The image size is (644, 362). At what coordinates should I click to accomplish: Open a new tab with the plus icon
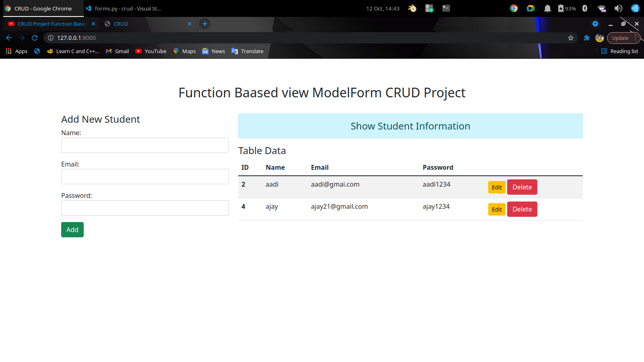(x=205, y=24)
